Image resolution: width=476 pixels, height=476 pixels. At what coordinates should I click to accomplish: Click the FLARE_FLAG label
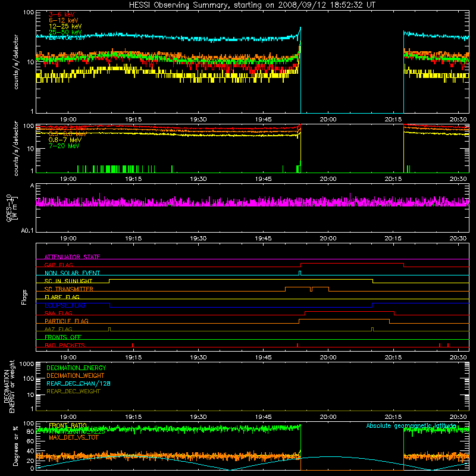[62, 297]
